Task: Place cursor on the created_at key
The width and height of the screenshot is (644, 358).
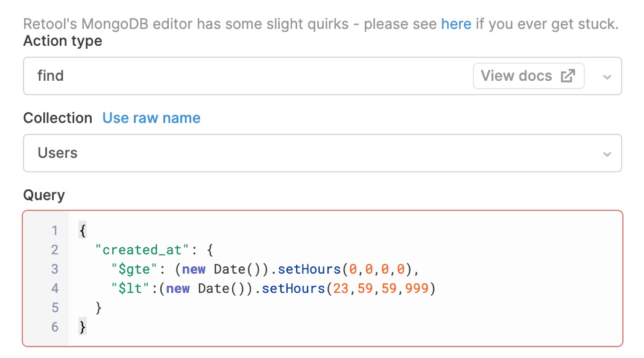Action: 142,250
